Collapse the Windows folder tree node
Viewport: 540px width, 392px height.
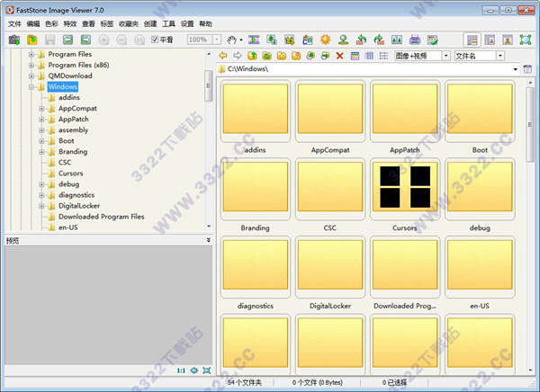tap(31, 86)
